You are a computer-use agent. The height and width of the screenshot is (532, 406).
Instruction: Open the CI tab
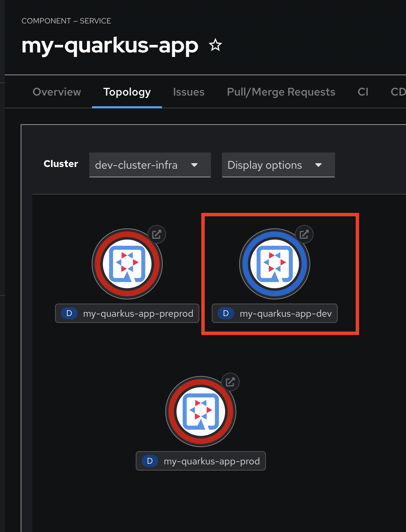(363, 92)
